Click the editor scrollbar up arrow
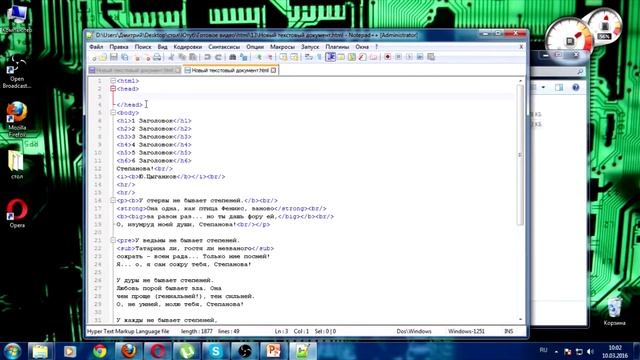The image size is (640, 360). pos(520,81)
